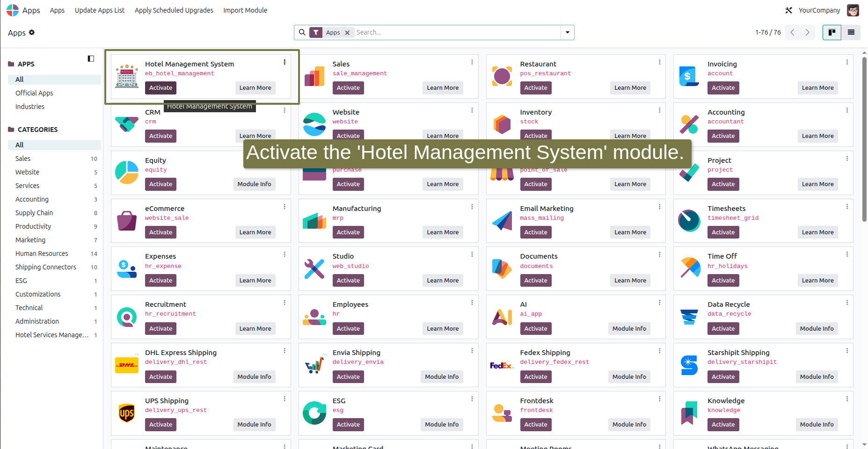The width and height of the screenshot is (868, 449).
Task: Collapse the search panel sidebar
Action: pyautogui.click(x=91, y=58)
